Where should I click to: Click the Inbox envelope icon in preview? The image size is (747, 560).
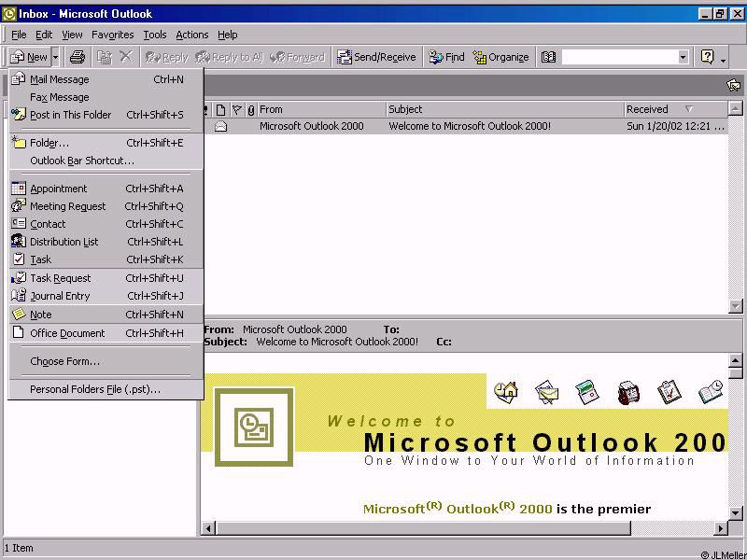click(546, 392)
